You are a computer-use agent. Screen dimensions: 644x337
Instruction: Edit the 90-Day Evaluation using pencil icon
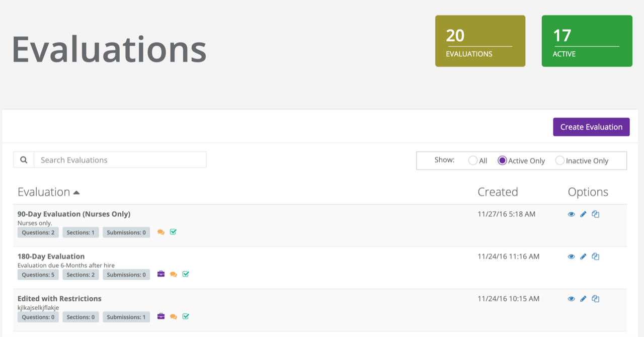[583, 214]
